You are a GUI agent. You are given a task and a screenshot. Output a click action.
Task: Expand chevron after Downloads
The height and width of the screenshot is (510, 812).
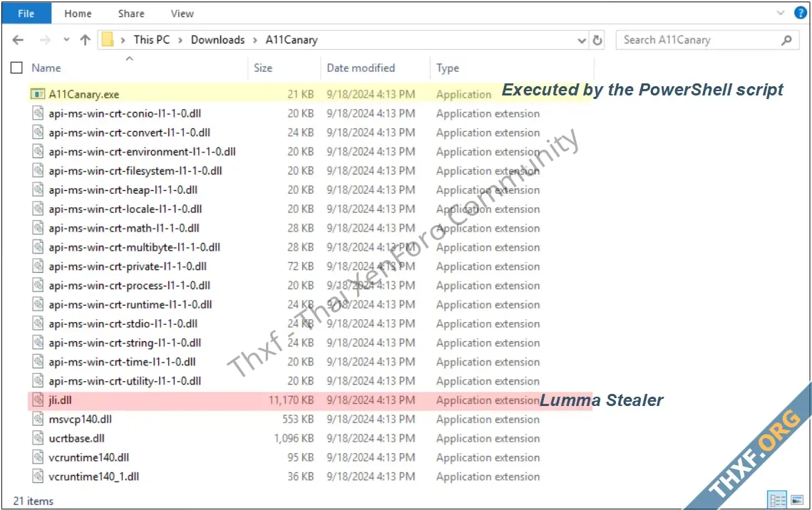click(255, 40)
